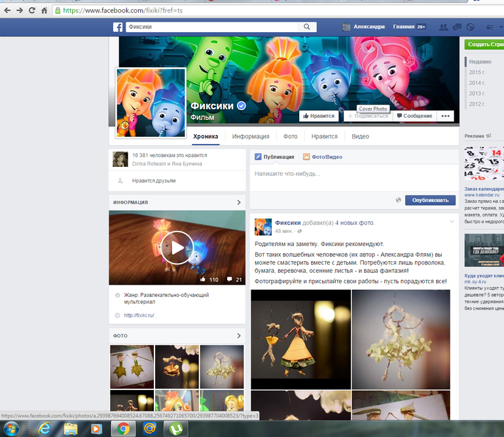Click the Опубликовать publish button

(x=430, y=200)
